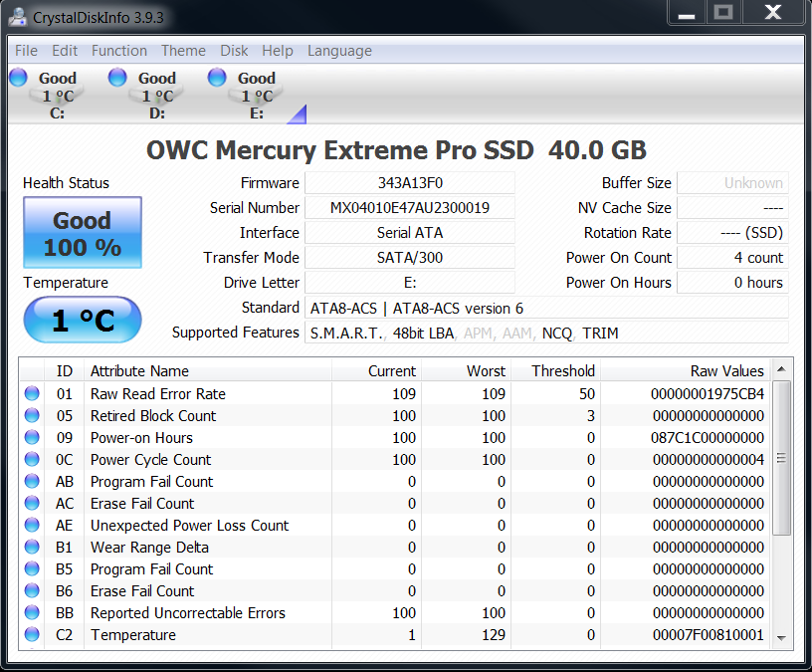Viewport: 812px width, 672px height.
Task: Select drive D: status orb icon
Action: coord(117,78)
